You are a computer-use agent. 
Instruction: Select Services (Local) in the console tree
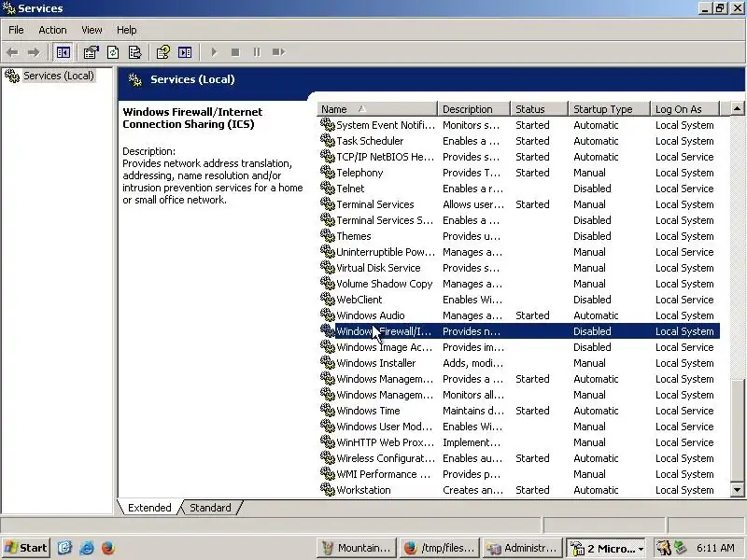[x=59, y=76]
